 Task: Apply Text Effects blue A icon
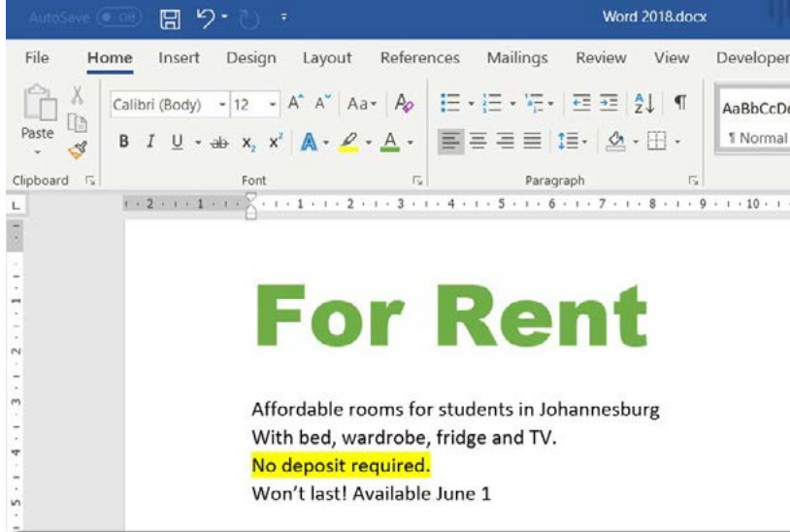(x=309, y=142)
